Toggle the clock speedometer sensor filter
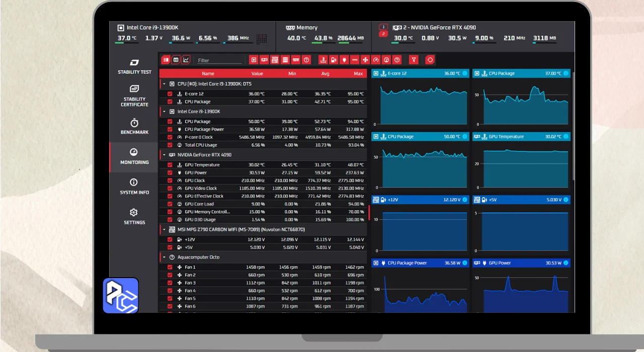Image resolution: width=644 pixels, height=352 pixels. click(376, 60)
